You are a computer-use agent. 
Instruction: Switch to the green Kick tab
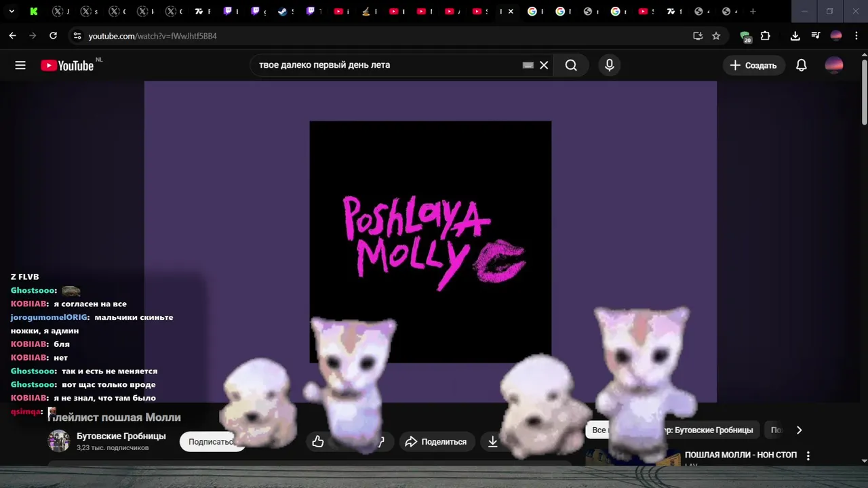tap(33, 12)
